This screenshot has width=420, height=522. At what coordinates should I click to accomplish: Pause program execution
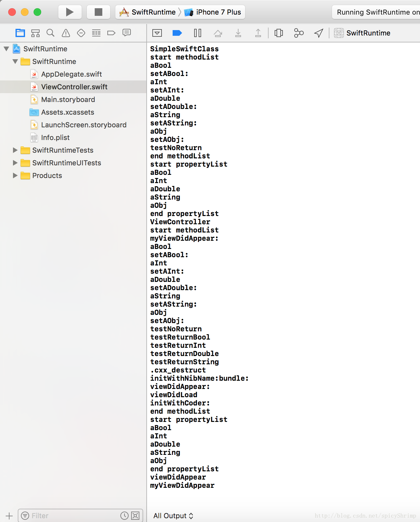(198, 33)
